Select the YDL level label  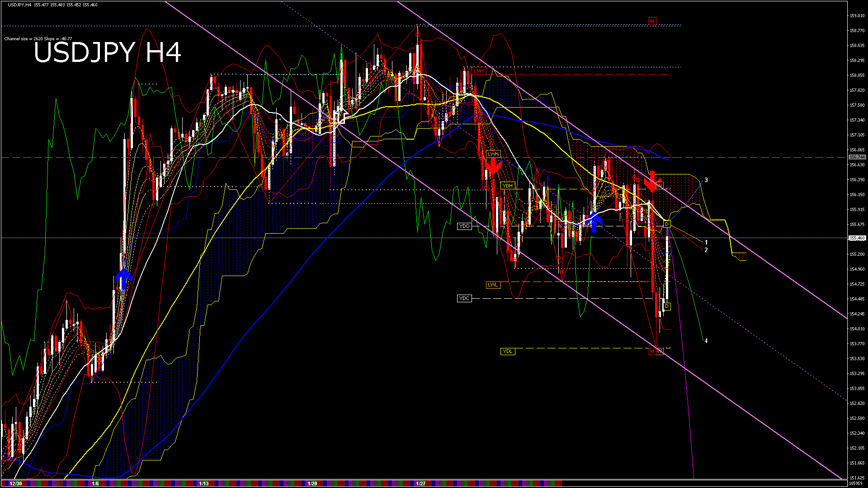pos(508,351)
